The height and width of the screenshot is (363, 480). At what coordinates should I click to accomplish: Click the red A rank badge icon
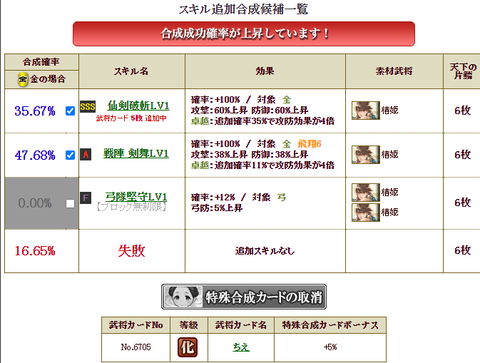point(86,154)
